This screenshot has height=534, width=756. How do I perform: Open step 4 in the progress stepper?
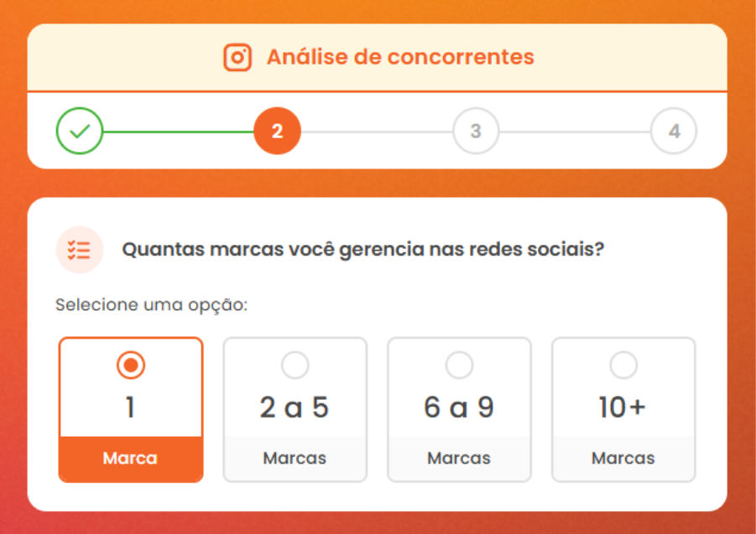click(x=675, y=131)
